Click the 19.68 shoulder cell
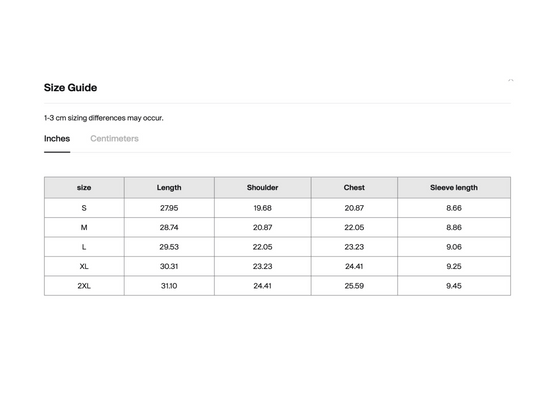Viewport: 533px width, 416px height. [262, 208]
